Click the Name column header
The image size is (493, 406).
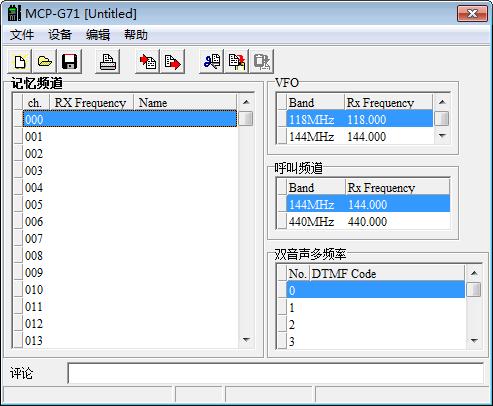(185, 102)
